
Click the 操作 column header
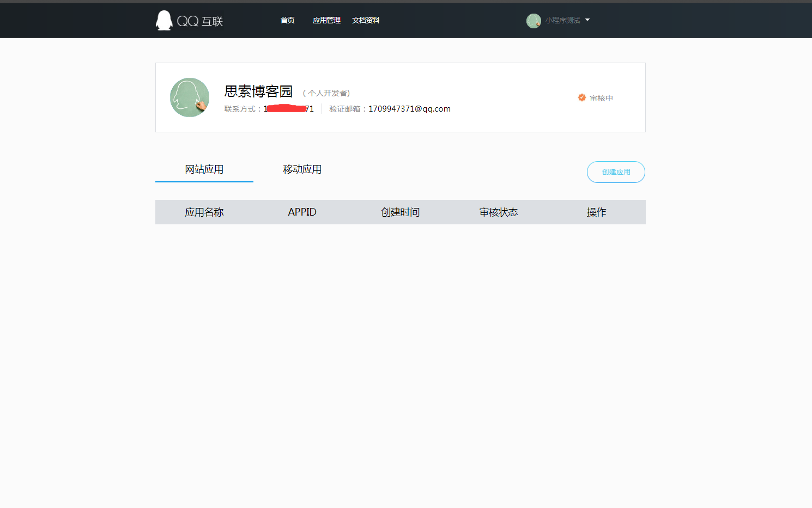pyautogui.click(x=597, y=212)
